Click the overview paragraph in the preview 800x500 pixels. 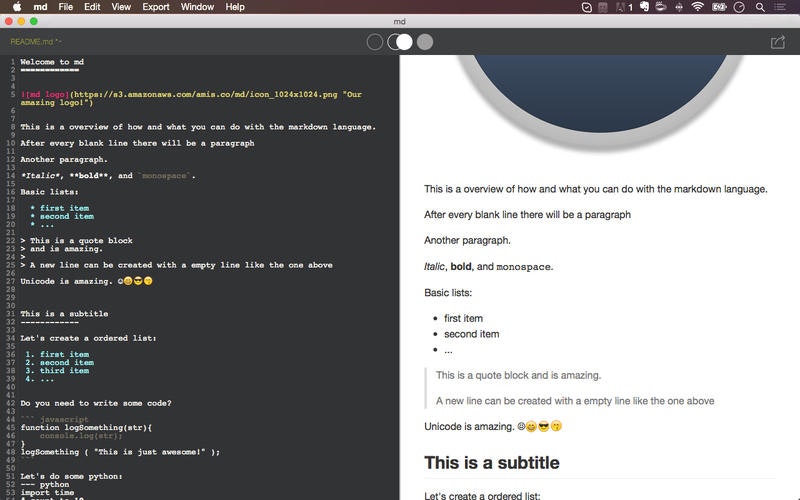point(595,189)
